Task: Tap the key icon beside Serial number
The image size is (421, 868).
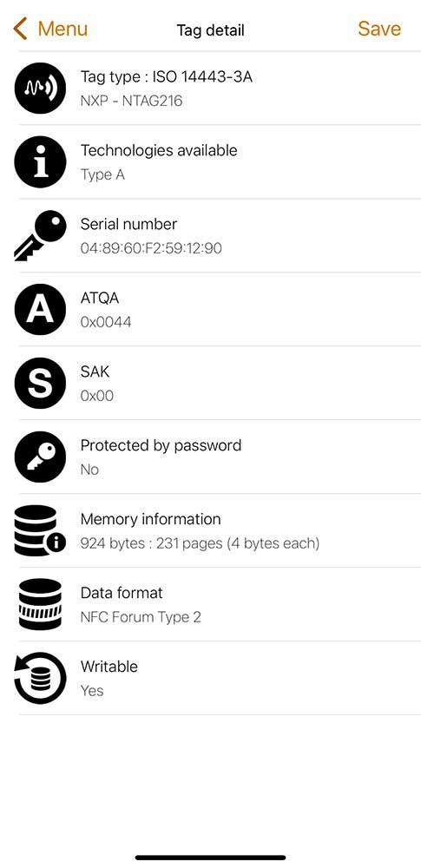Action: (41, 235)
